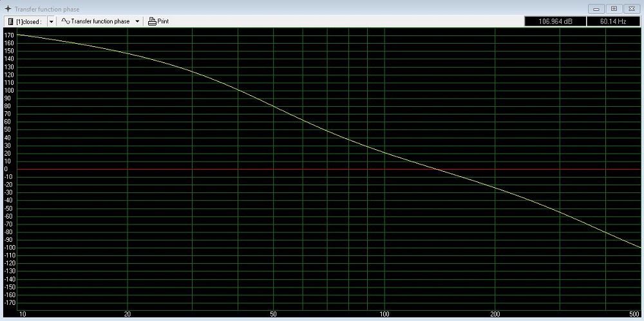This screenshot has height=321, width=644.
Task: Click the 20 frequency axis label
Action: [x=128, y=315]
